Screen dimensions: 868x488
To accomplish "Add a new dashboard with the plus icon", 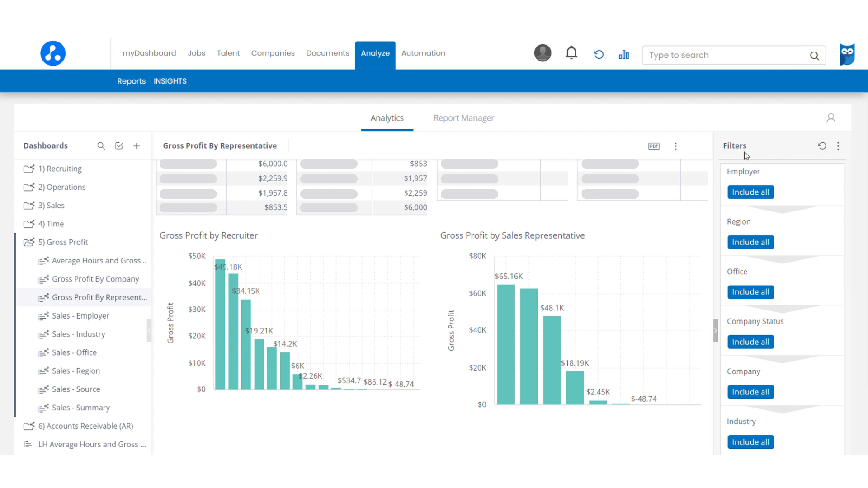I will click(x=137, y=146).
